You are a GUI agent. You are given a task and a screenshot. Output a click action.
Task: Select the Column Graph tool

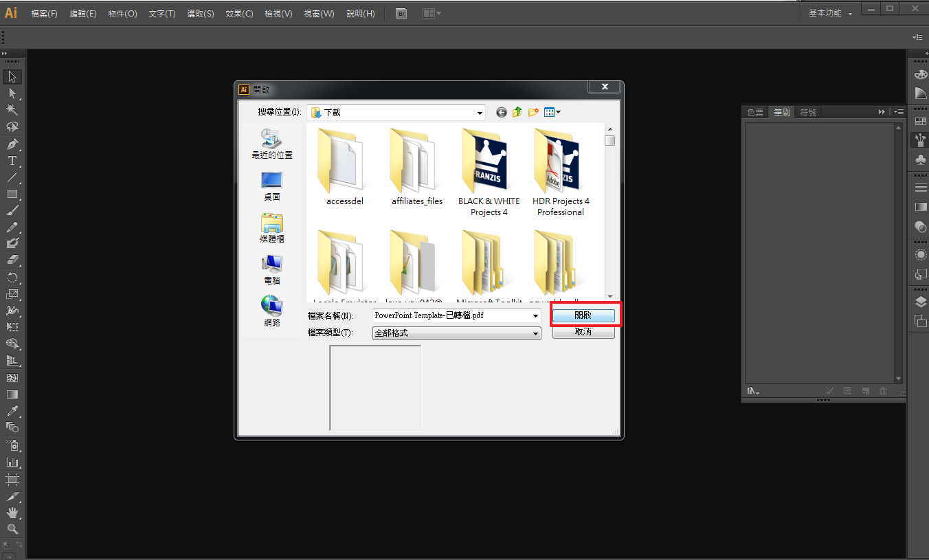pyautogui.click(x=12, y=462)
